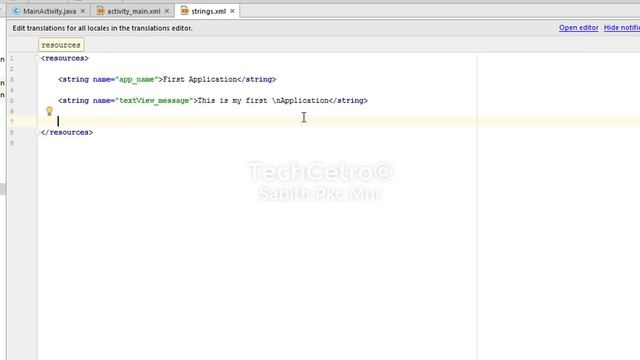The width and height of the screenshot is (640, 360).
Task: Close the strings.xml tab
Action: pos(232,11)
